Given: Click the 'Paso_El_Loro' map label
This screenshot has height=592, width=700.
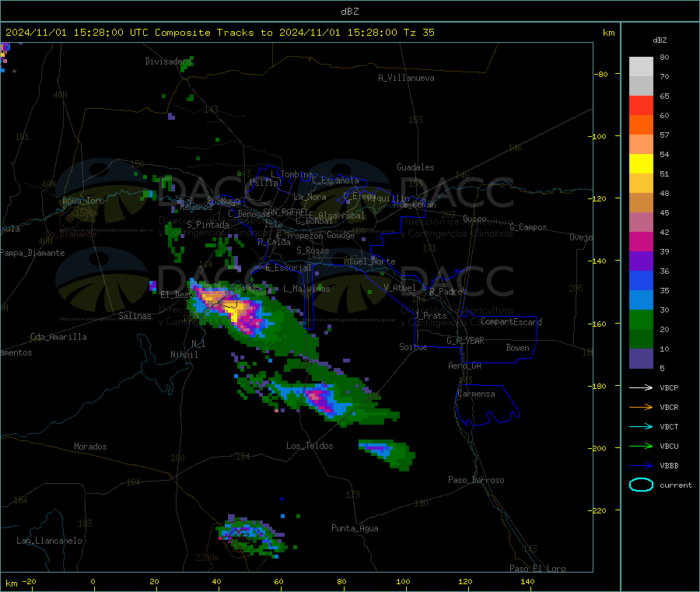Looking at the screenshot, I should (537, 569).
